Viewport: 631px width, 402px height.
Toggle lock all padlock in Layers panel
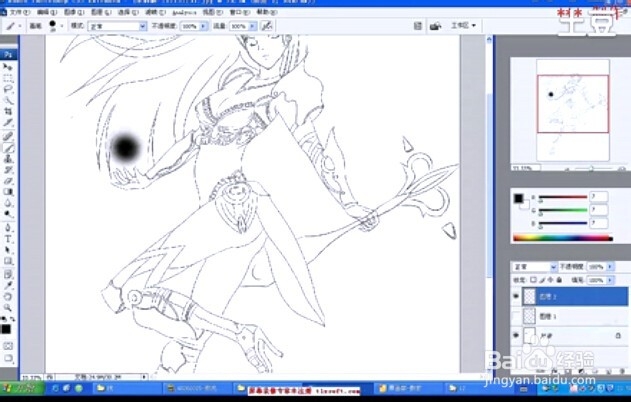(559, 280)
